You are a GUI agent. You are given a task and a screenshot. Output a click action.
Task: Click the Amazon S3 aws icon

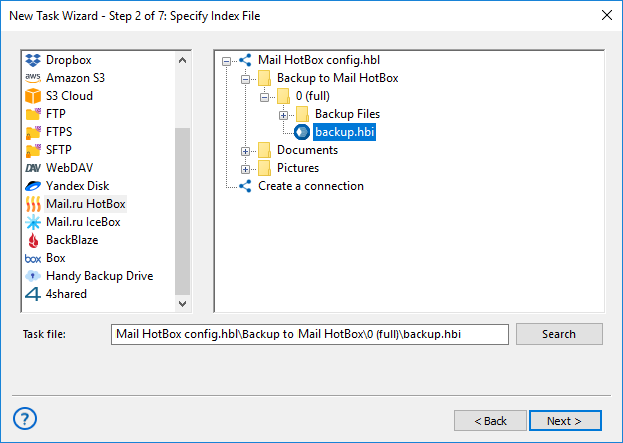point(33,78)
